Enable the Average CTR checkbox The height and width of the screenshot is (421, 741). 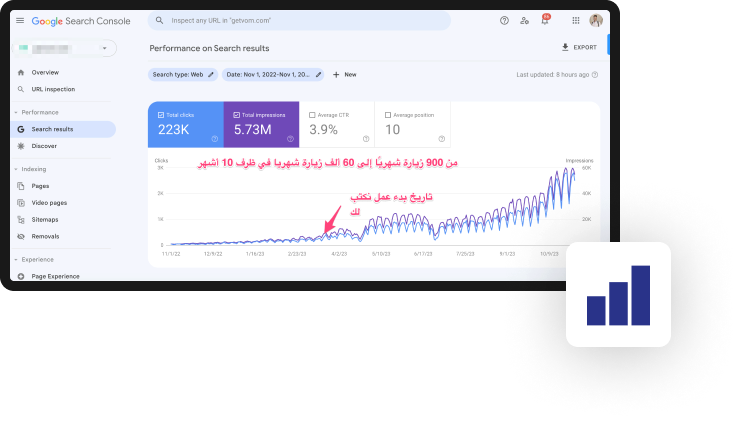pos(312,115)
